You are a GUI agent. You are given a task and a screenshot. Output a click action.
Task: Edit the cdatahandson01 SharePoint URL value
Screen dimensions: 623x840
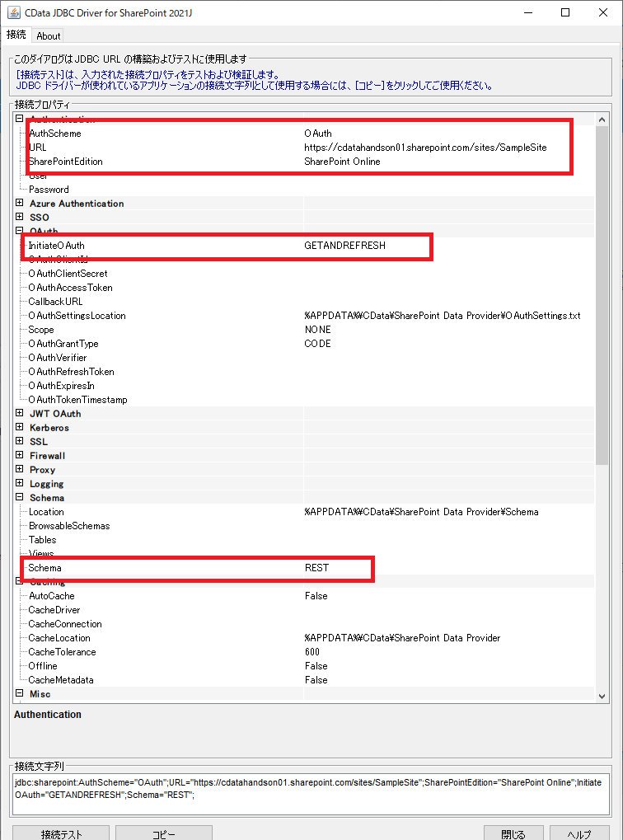point(425,148)
